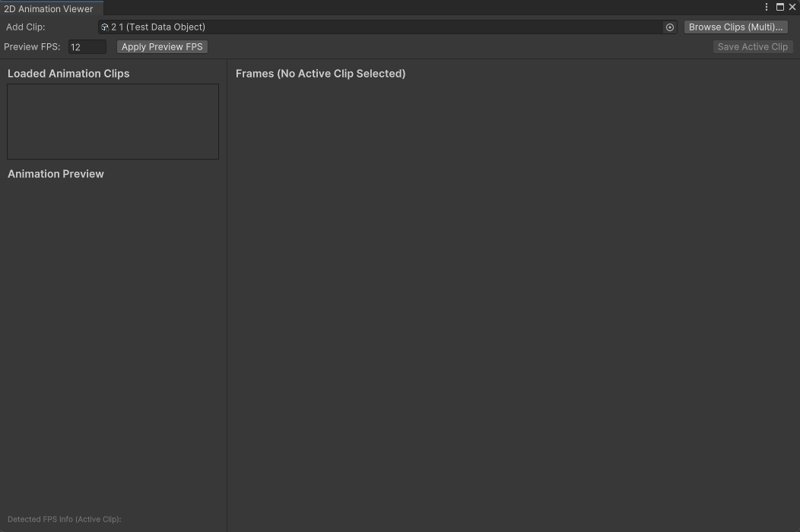Click inside the empty Loaded Animation Clips list
The image size is (800, 532).
[x=113, y=122]
